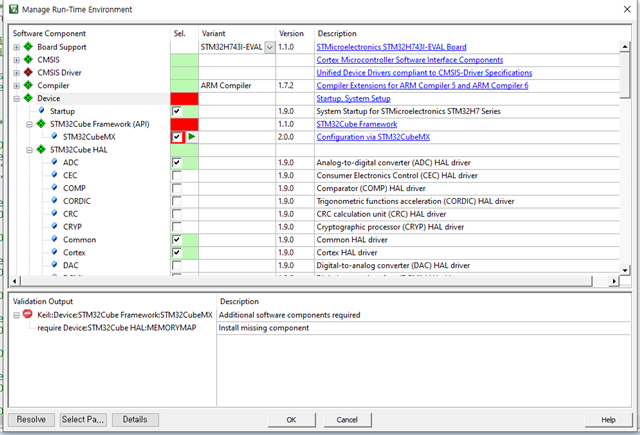640x435 pixels.
Task: Click the Compiler component diamond icon
Action: pyautogui.click(x=28, y=86)
